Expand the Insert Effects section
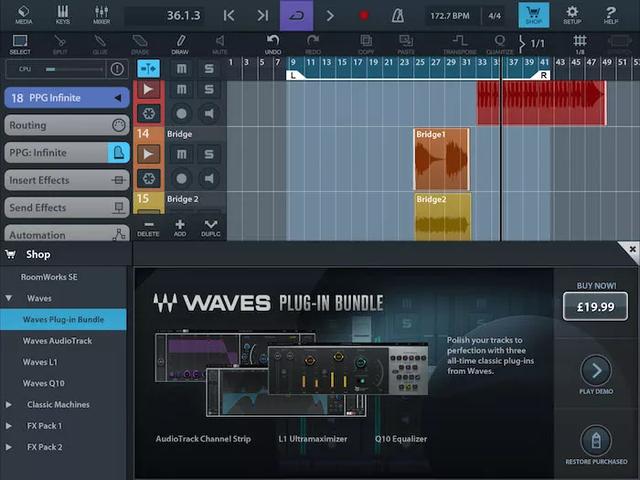The image size is (640, 480). coord(67,180)
